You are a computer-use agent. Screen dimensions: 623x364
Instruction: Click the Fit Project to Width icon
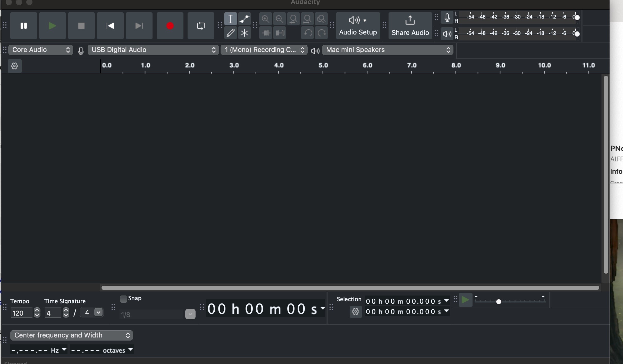(308, 19)
